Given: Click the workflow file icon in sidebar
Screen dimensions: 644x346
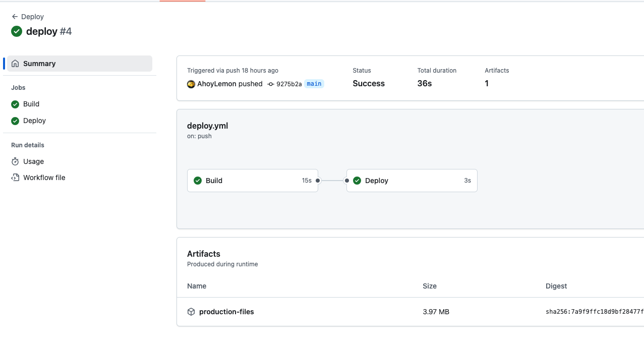Looking at the screenshot, I should click(x=15, y=178).
